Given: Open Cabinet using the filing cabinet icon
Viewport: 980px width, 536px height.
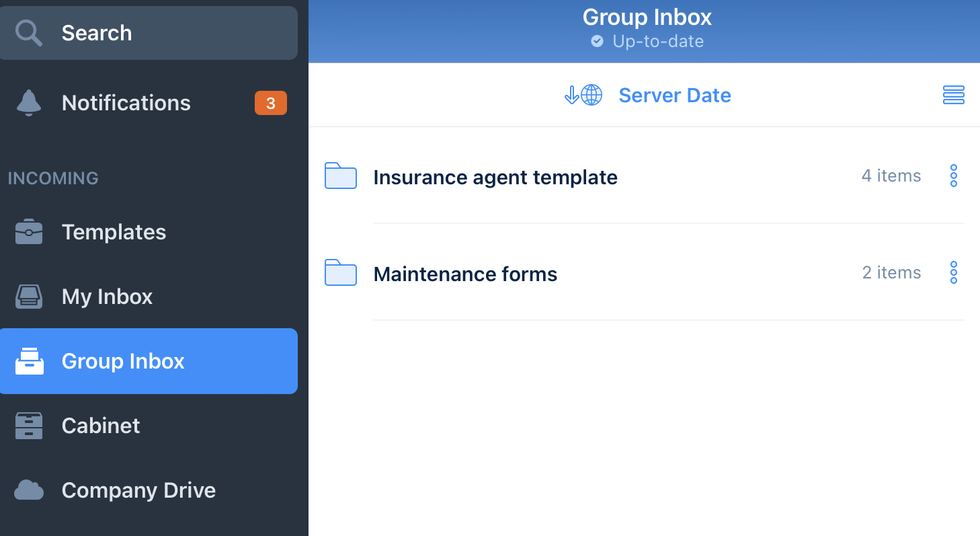Looking at the screenshot, I should (x=28, y=425).
